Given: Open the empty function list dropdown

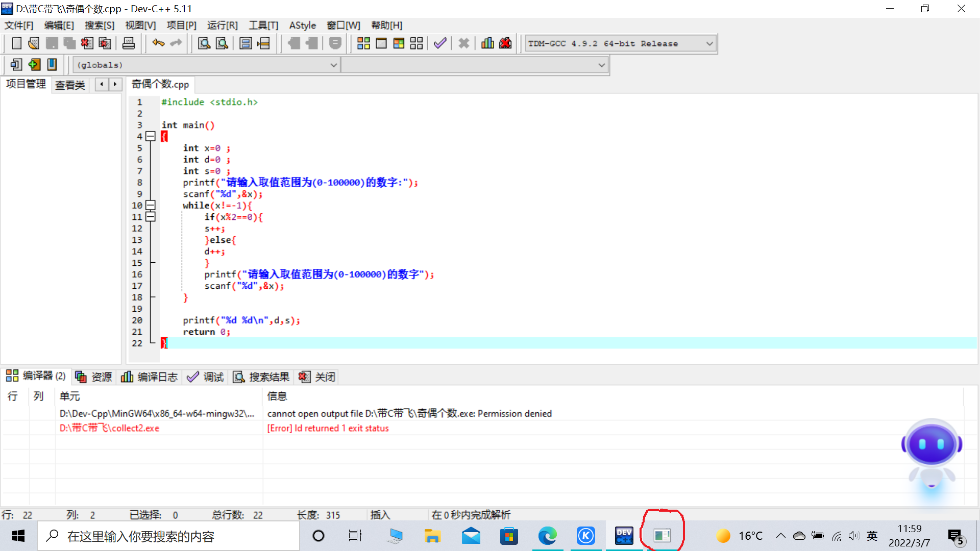Looking at the screenshot, I should pos(474,65).
